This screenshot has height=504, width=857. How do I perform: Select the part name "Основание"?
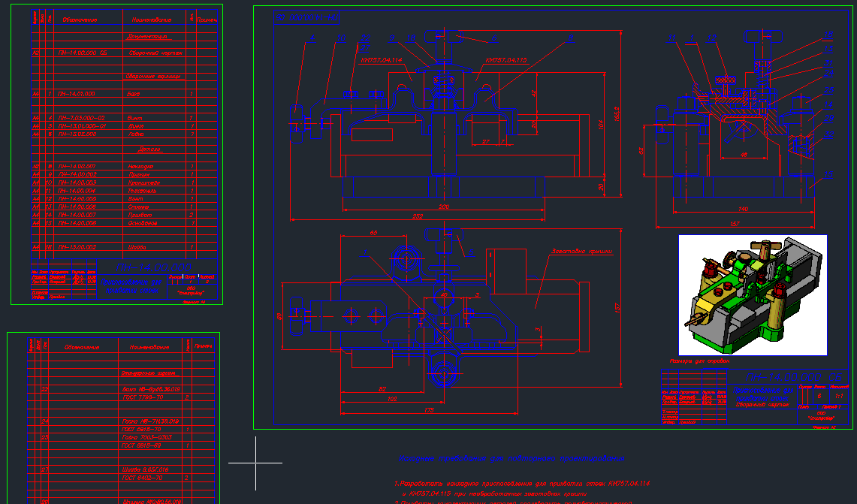point(142,223)
